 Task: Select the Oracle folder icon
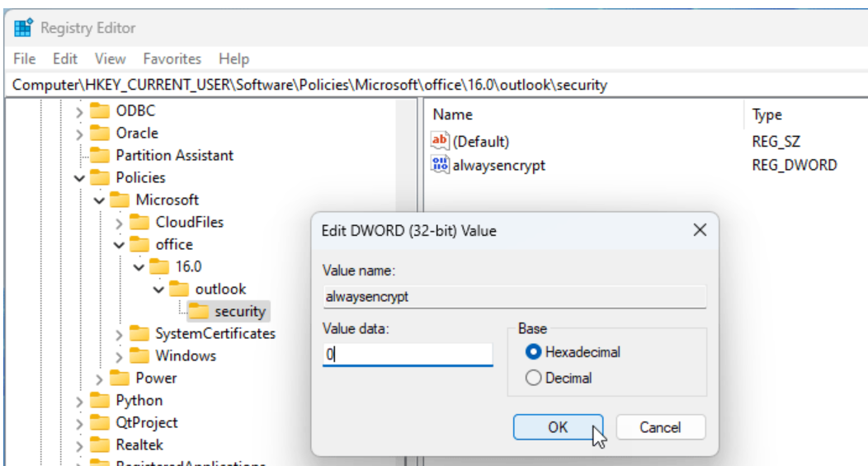(100, 133)
